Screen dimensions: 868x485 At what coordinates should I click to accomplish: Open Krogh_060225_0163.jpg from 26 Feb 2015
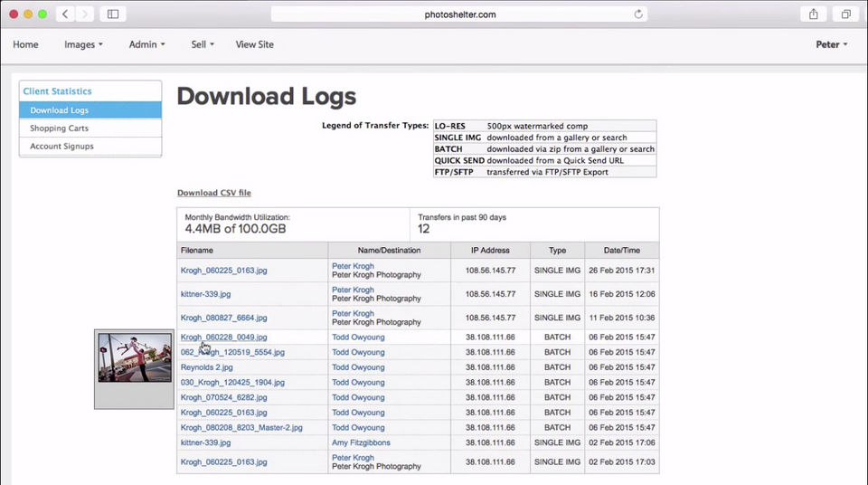click(x=223, y=271)
